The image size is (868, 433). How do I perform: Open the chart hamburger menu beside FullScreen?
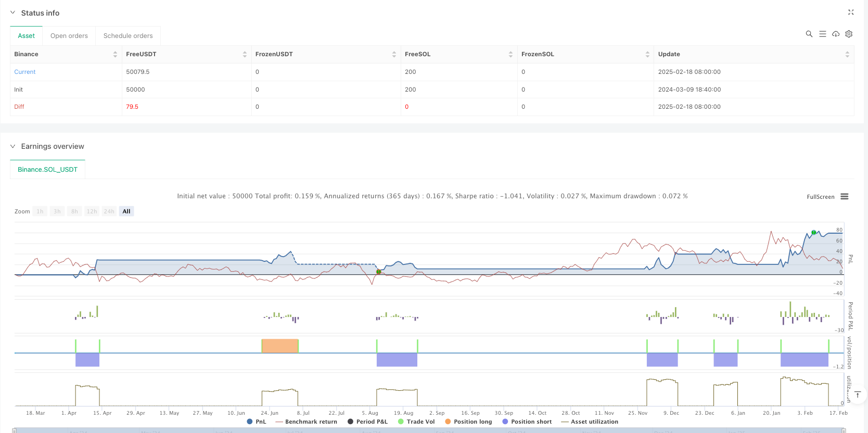click(x=845, y=197)
